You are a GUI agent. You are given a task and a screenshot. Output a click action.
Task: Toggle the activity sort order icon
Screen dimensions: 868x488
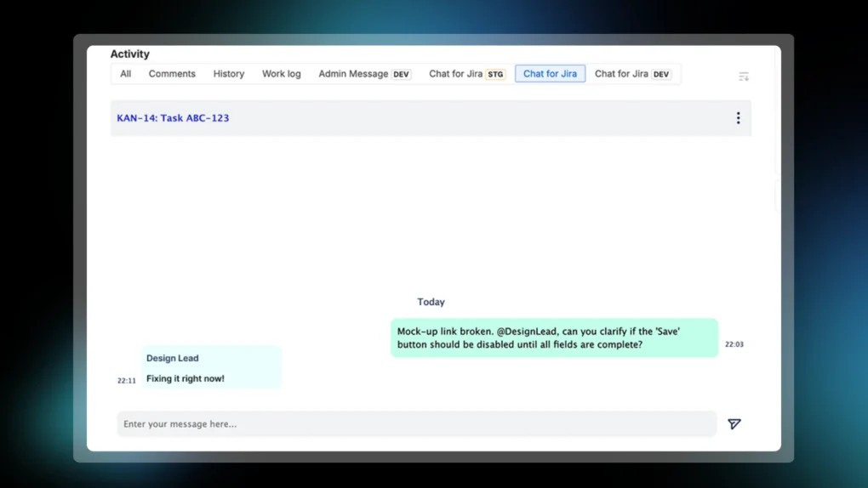(x=744, y=77)
